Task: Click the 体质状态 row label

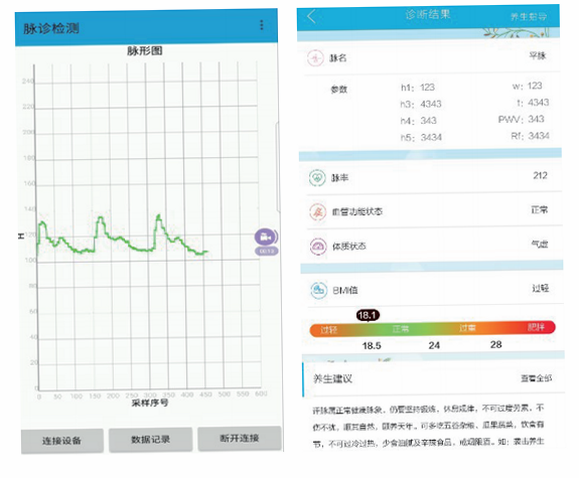Action: [349, 246]
